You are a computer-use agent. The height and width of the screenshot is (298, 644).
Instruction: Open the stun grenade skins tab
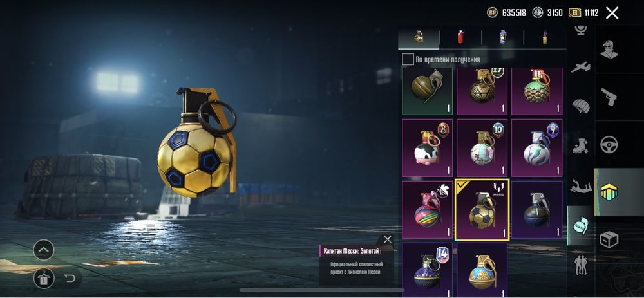pos(503,38)
